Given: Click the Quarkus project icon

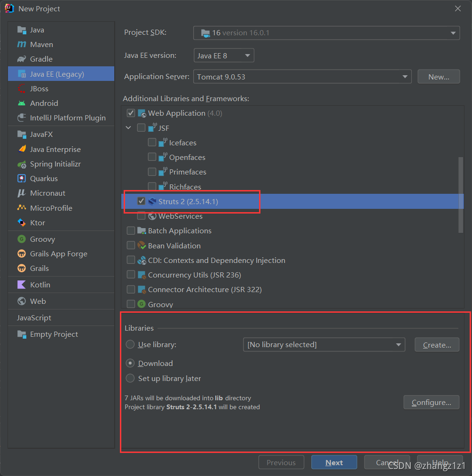Looking at the screenshot, I should pyautogui.click(x=22, y=179).
